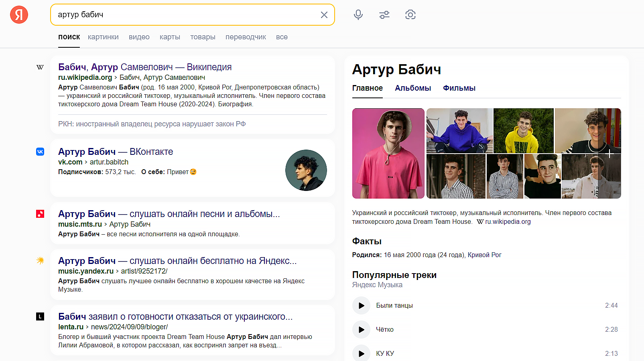
Task: Play the track КУ КУ
Action: click(361, 353)
